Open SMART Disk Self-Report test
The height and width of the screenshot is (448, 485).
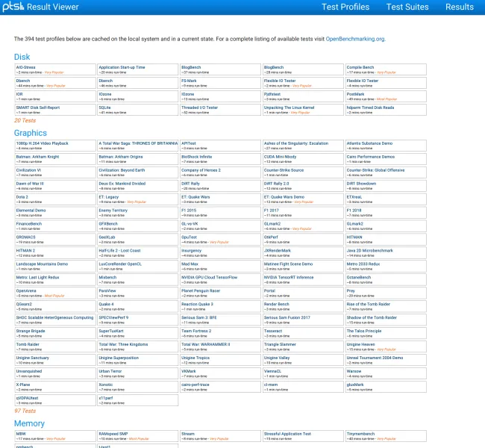pos(55,110)
